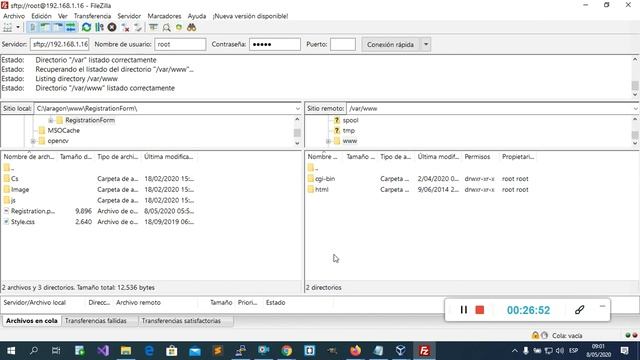Select the remote html folder

point(322,189)
